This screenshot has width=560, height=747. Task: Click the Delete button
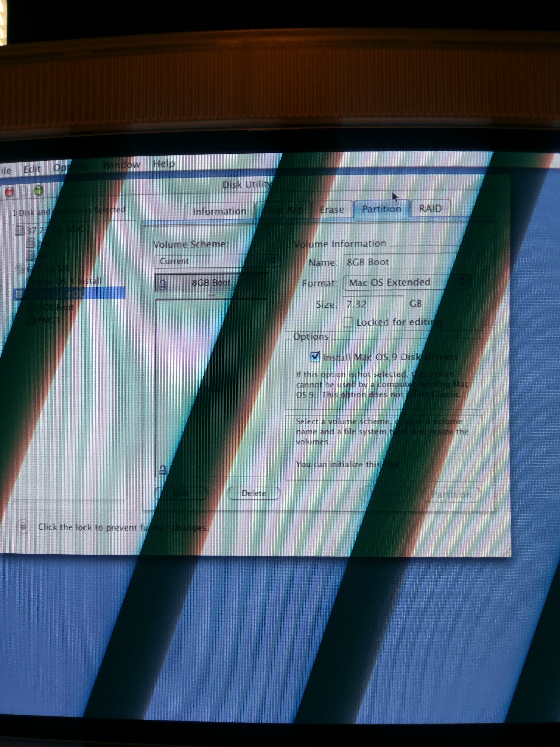pos(254,493)
